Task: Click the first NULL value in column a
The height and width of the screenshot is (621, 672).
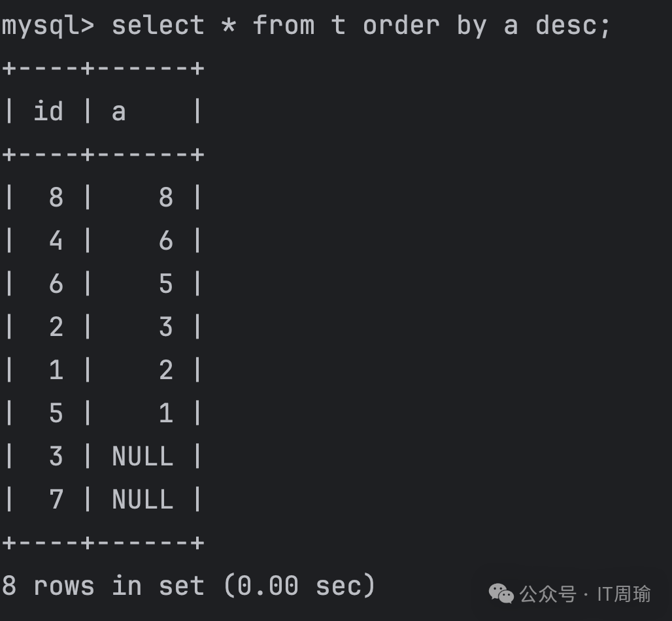Action: click(x=143, y=456)
